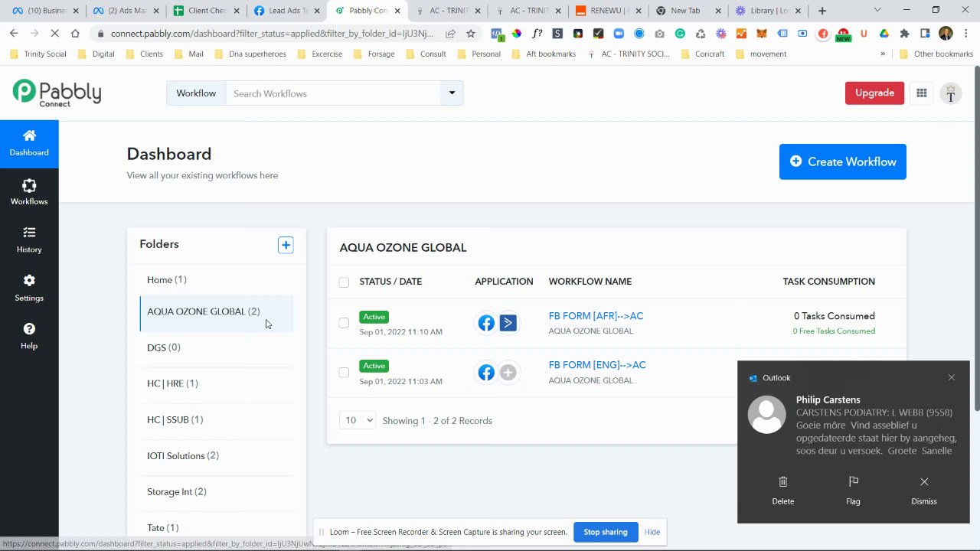Switch to the (2) Ads Manager tab
Image resolution: width=980 pixels, height=551 pixels.
pos(126,11)
